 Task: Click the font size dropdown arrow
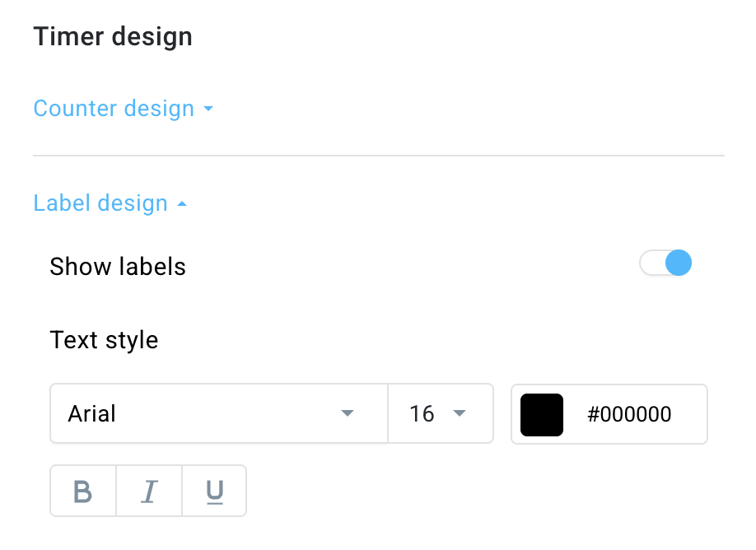point(462,414)
